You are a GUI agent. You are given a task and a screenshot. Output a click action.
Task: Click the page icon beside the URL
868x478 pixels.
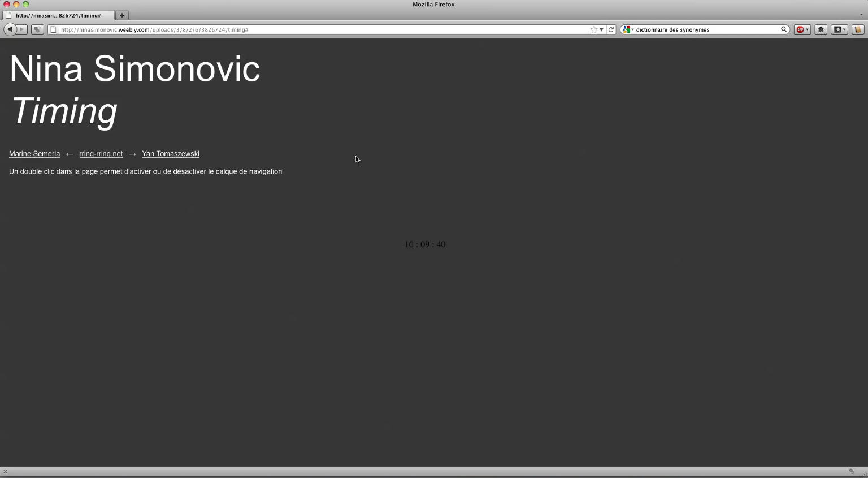[53, 29]
